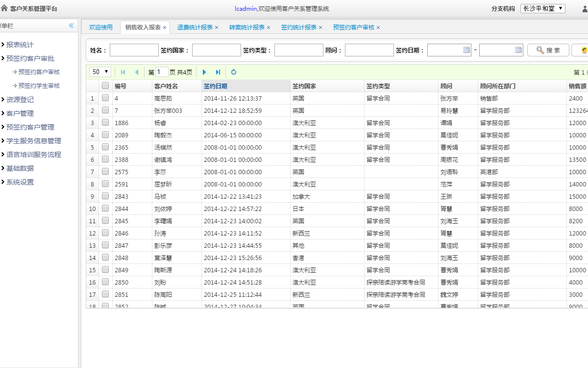Screen dimensions: 588x368
Task: Click customer name 刘依婷
Action: coord(163,209)
